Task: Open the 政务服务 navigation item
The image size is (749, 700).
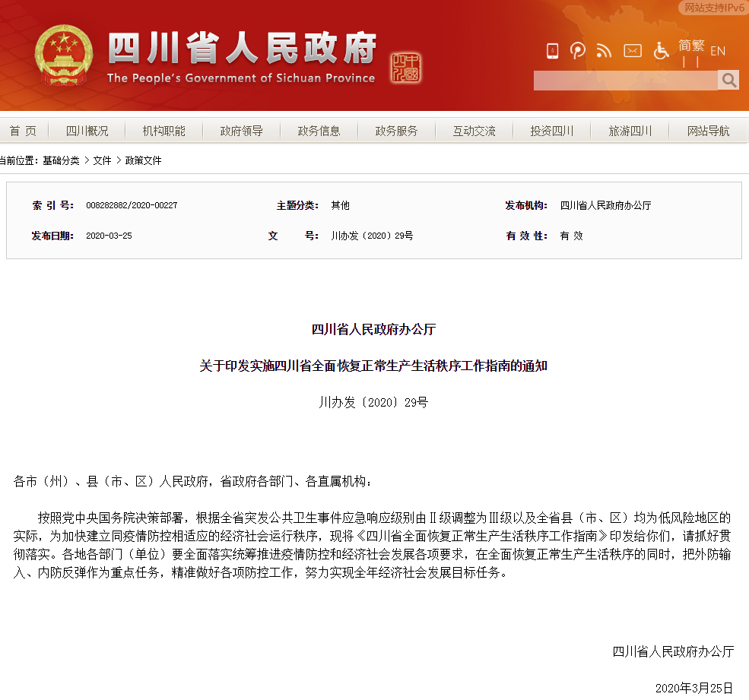Action: 396,131
